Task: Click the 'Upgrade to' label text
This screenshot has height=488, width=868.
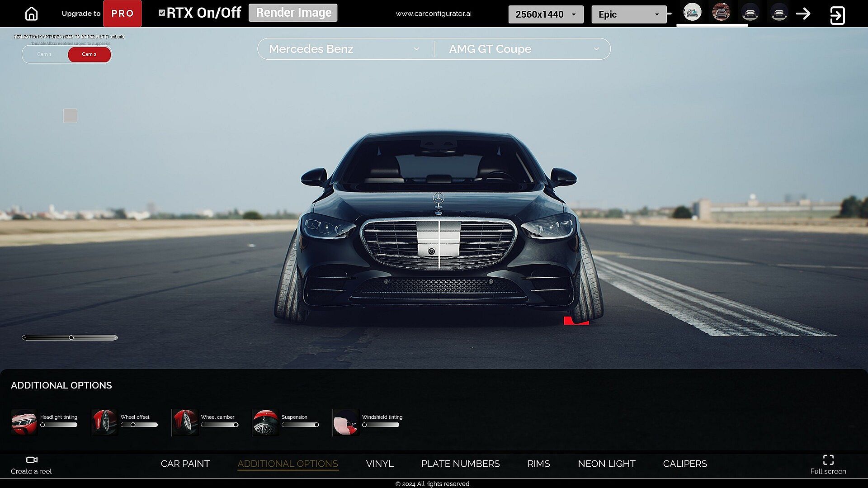Action: (x=81, y=14)
